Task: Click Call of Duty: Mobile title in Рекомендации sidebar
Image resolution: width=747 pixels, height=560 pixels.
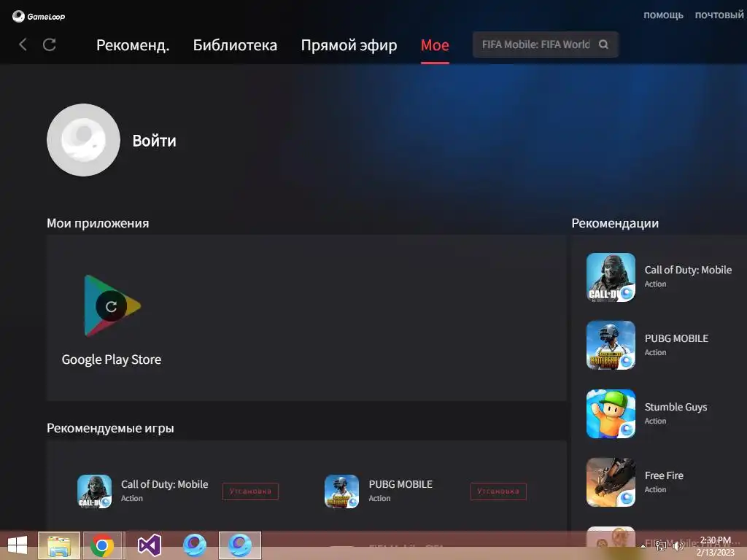Action: click(688, 270)
